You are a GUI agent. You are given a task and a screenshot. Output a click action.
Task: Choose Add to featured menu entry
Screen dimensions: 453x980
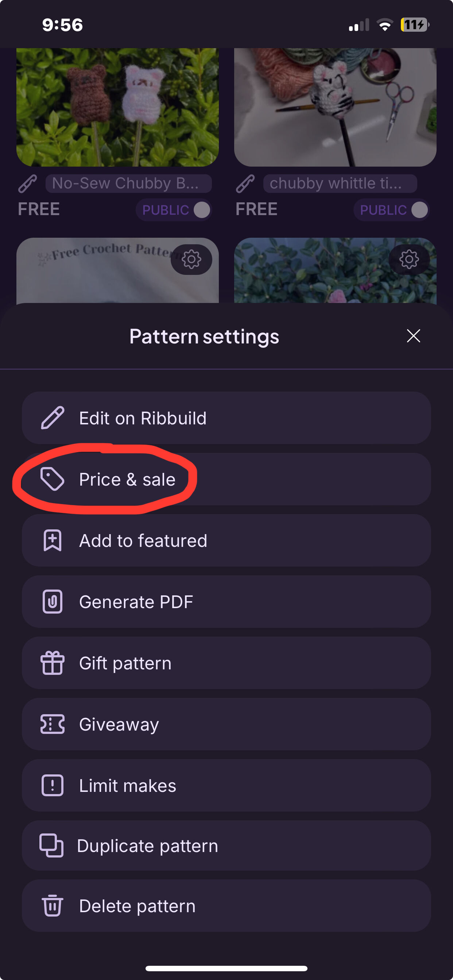[x=226, y=541]
